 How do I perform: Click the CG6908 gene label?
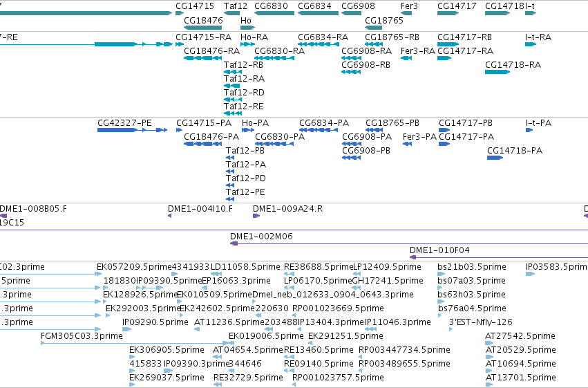tap(358, 6)
